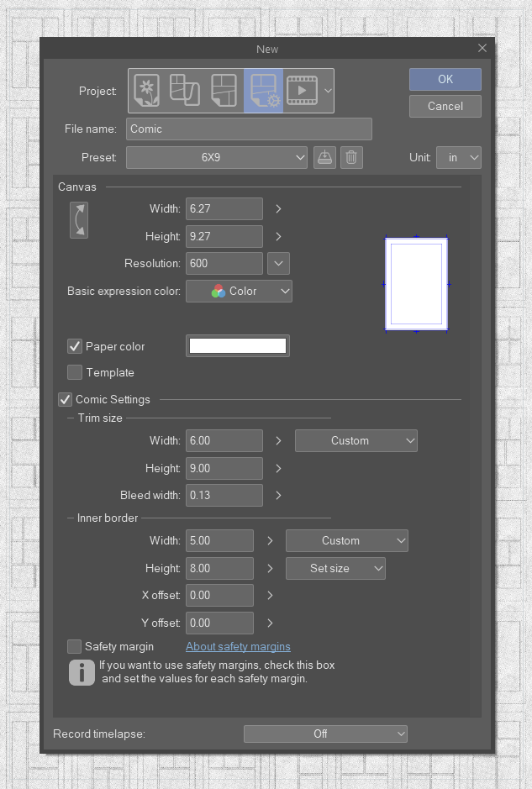Viewport: 532px width, 789px height.
Task: Cancel the new document dialog
Action: [x=445, y=106]
